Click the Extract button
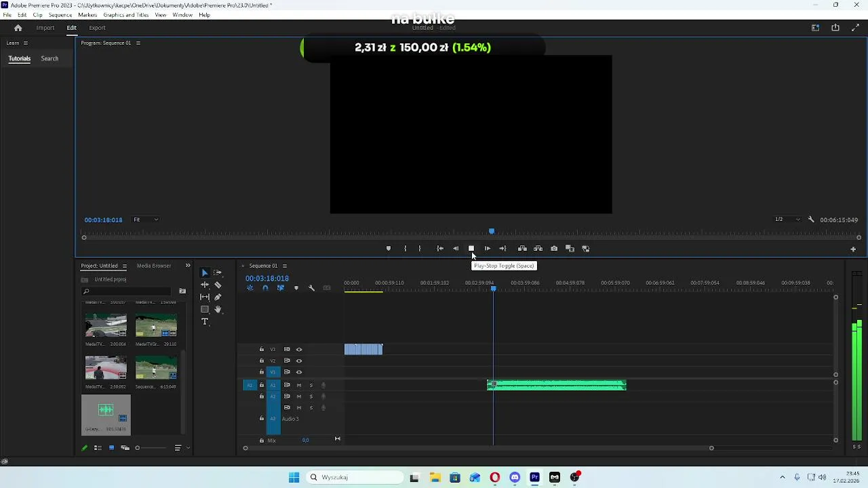This screenshot has width=868, height=488. (538, 249)
